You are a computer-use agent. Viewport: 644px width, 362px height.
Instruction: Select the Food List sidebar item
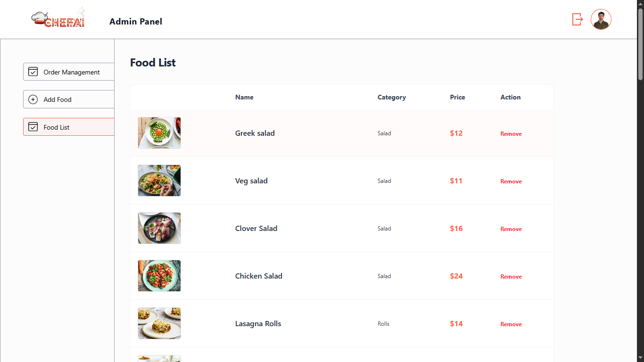pyautogui.click(x=57, y=127)
